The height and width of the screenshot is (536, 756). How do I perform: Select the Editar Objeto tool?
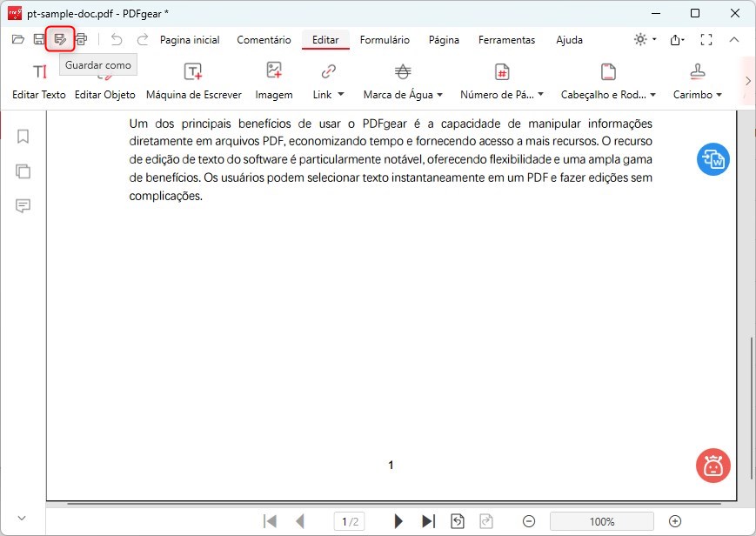point(104,78)
